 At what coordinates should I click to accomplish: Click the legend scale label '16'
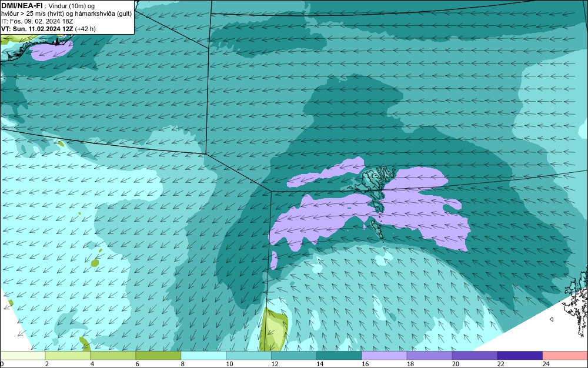365,364
